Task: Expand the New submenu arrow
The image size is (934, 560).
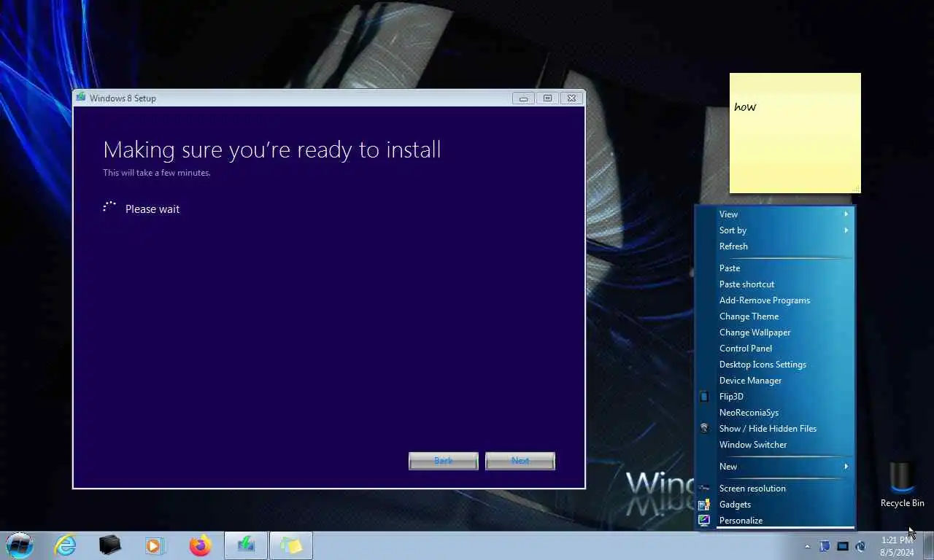Action: 846,467
